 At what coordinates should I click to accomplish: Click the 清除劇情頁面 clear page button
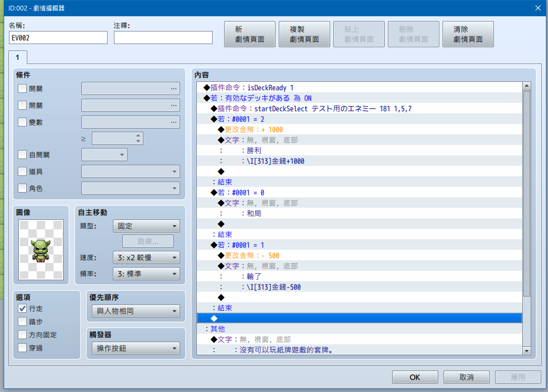point(468,34)
